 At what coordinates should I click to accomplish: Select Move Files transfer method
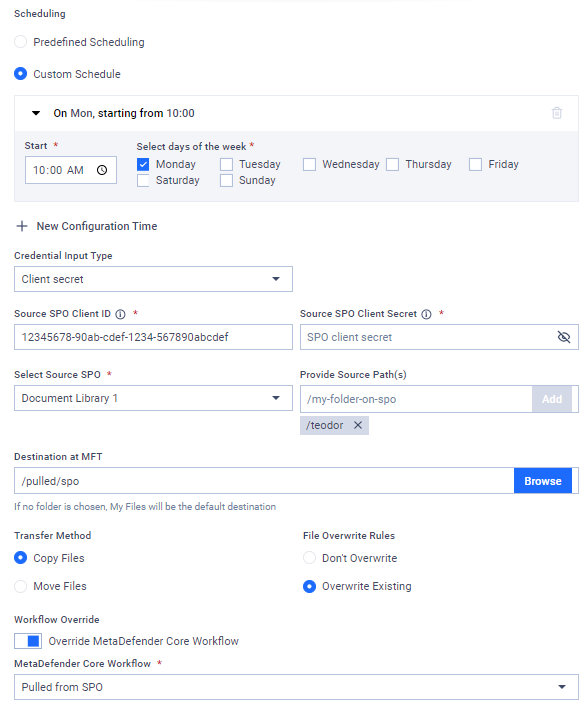click(20, 586)
